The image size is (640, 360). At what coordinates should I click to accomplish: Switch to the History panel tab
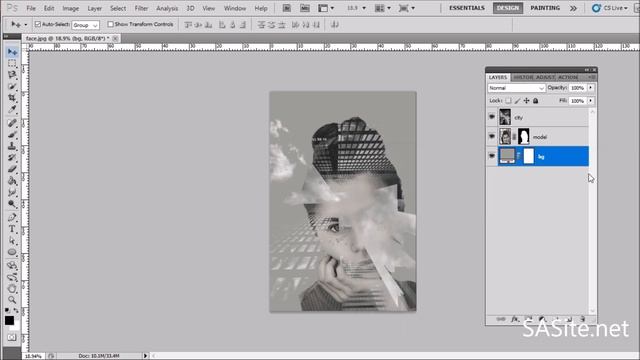(523, 77)
